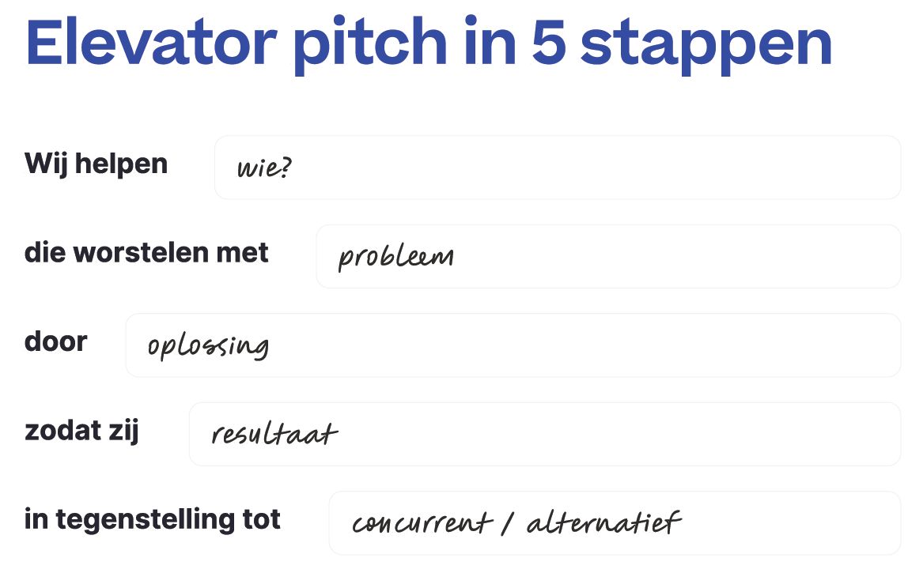Click the handwritten word 'concurrent'
Screen dimensions: 908x588
click(x=422, y=523)
